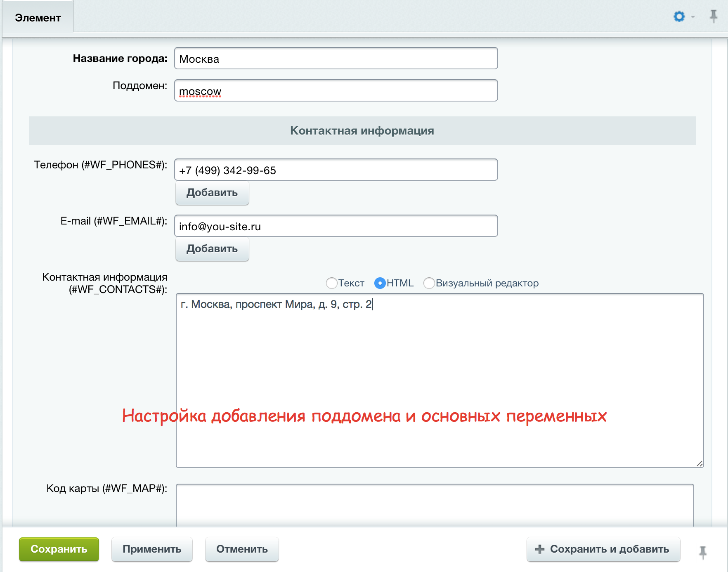Focus the Поддомен field containing moscow
Screen dimensions: 728x572
(336, 91)
